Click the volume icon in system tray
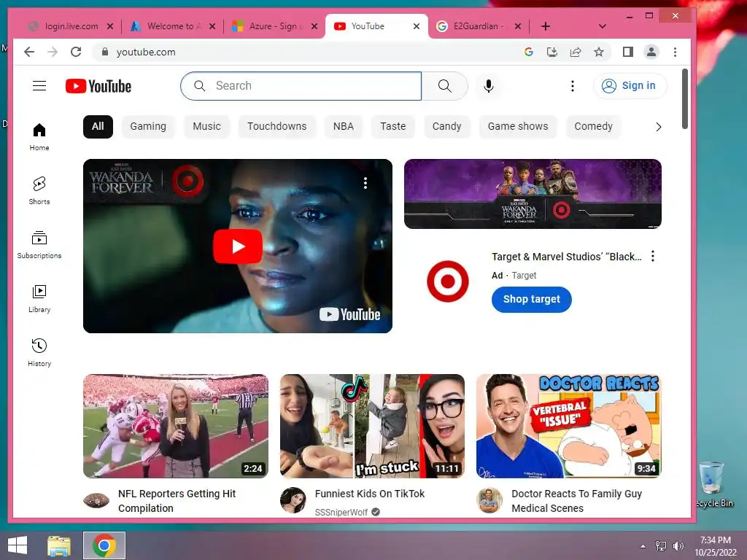747x560 pixels. [678, 545]
